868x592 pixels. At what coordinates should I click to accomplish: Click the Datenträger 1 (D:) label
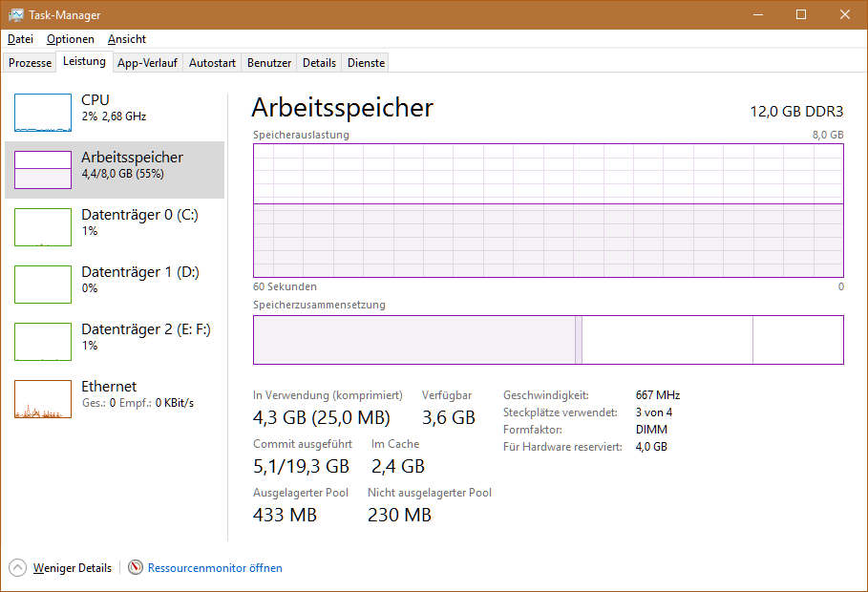click(x=140, y=272)
